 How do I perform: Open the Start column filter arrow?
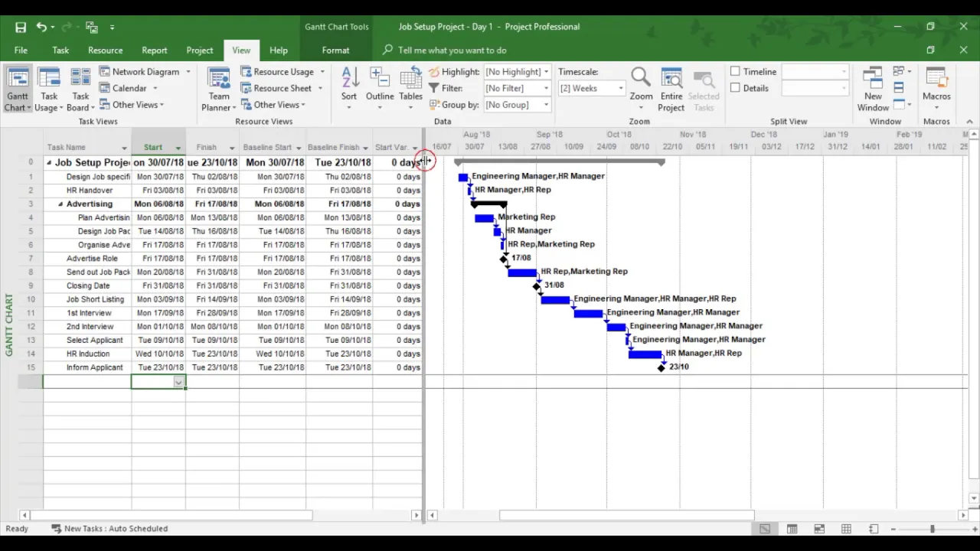coord(178,148)
